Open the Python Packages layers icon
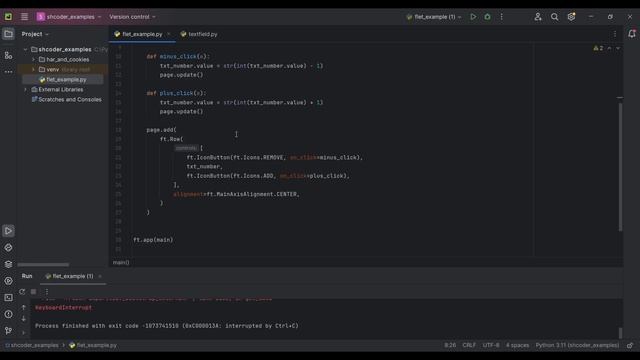 tap(8, 264)
